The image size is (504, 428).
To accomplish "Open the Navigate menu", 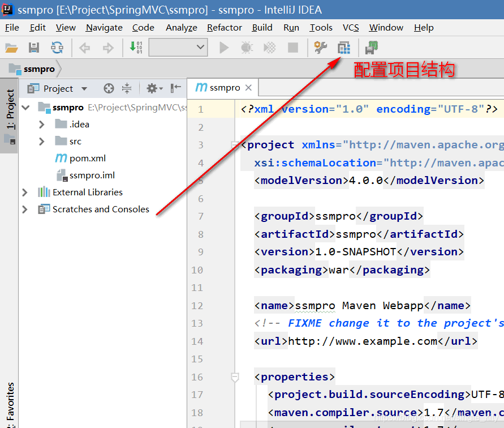I will click(104, 28).
